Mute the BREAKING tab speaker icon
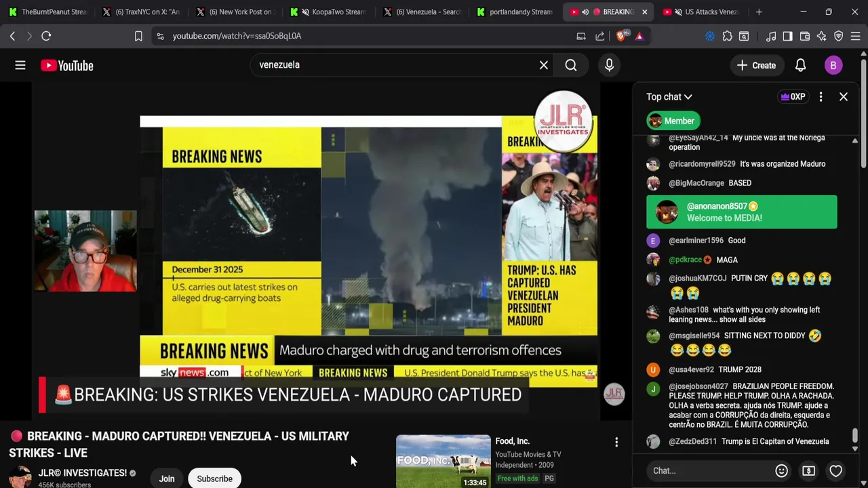The width and height of the screenshot is (868, 488). point(585,12)
